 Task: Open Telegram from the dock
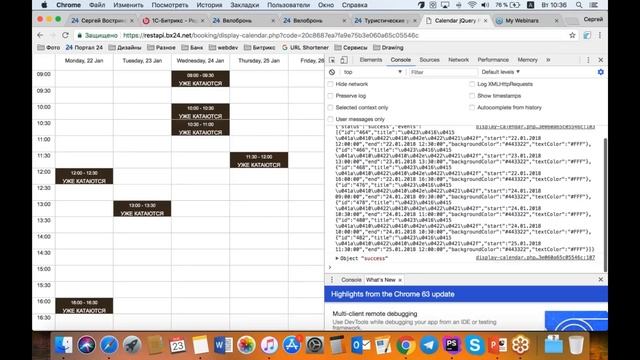click(x=429, y=346)
